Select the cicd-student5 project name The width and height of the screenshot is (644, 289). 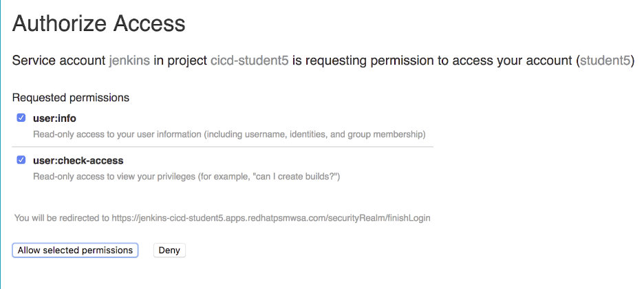(x=250, y=61)
